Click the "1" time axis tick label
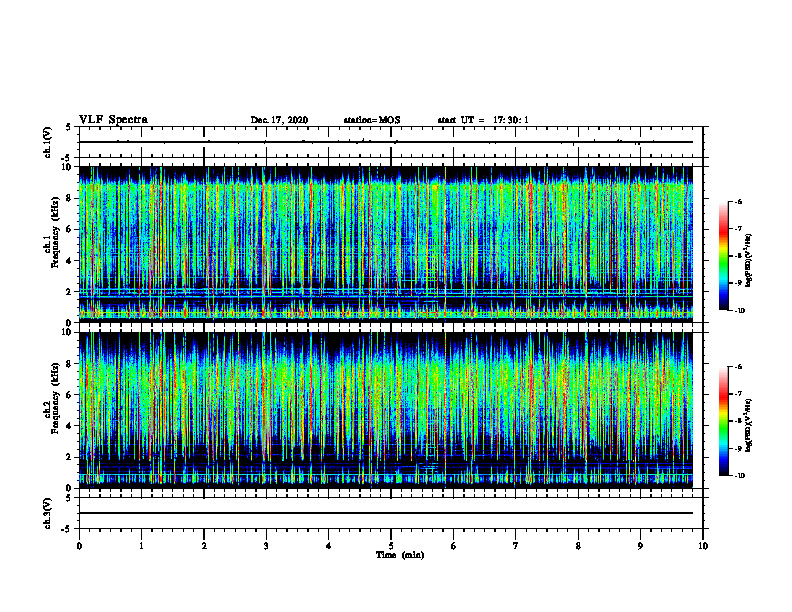 [x=141, y=546]
